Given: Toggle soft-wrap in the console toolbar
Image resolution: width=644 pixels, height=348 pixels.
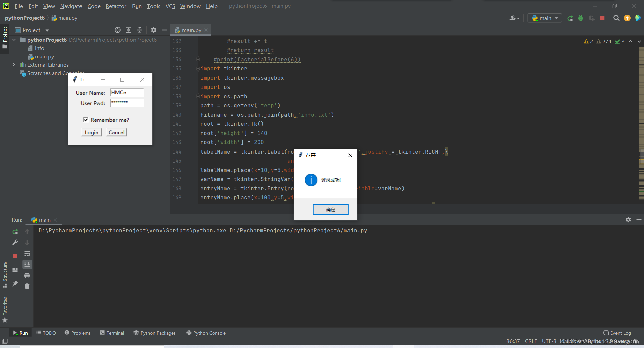Looking at the screenshot, I should (x=27, y=254).
